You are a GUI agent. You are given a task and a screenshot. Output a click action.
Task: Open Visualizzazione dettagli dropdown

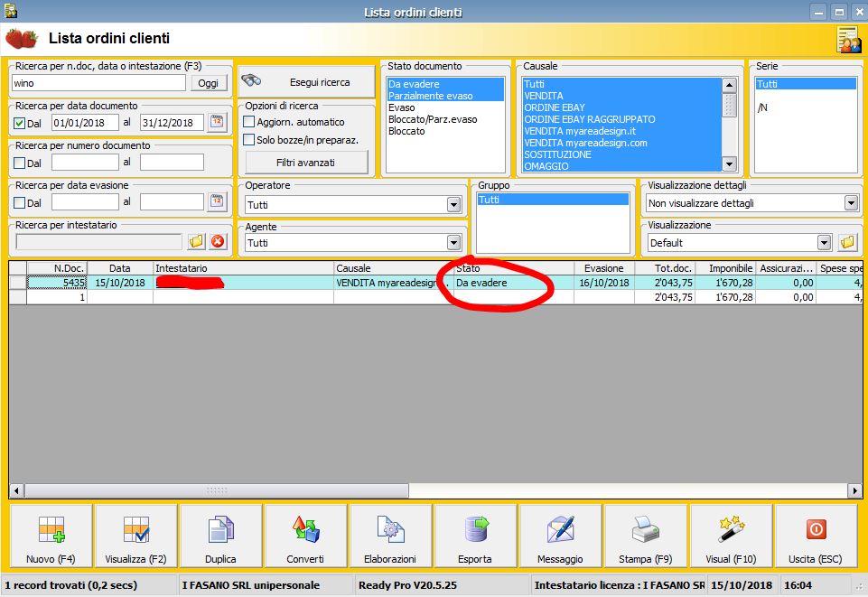(x=852, y=203)
